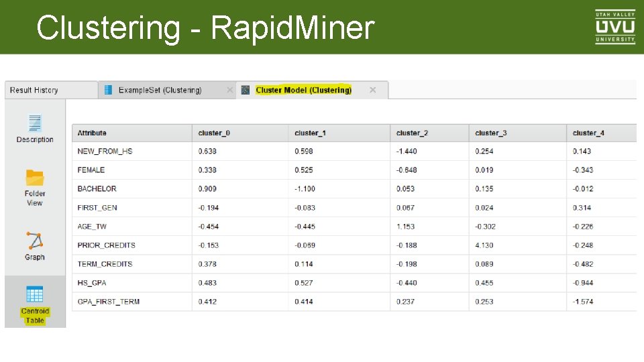The image size is (644, 362).
Task: Click cell value -0.194 in FIRST_GEN row
Action: tap(208, 208)
